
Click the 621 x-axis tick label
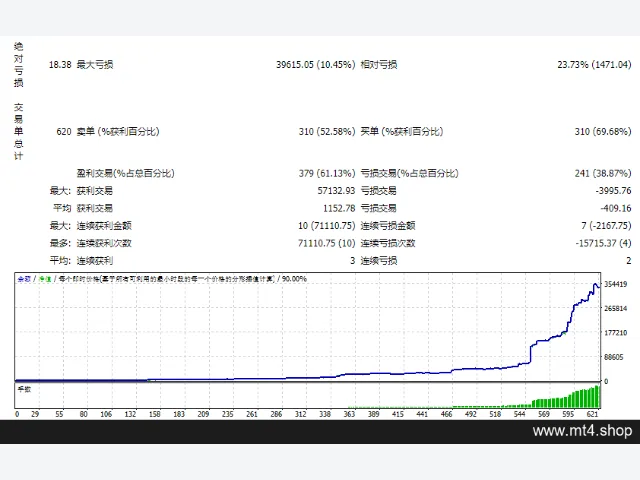[x=592, y=414]
